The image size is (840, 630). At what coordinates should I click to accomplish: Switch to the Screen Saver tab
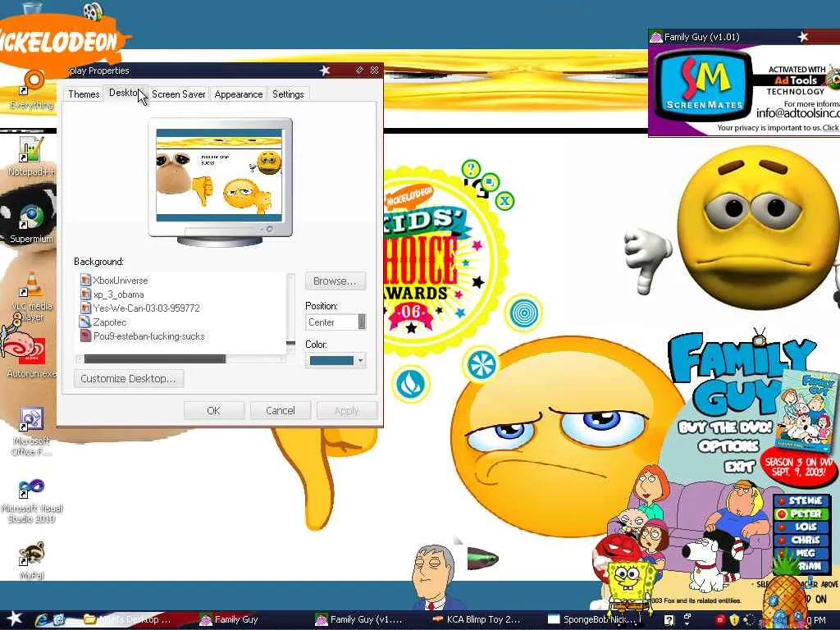click(178, 94)
